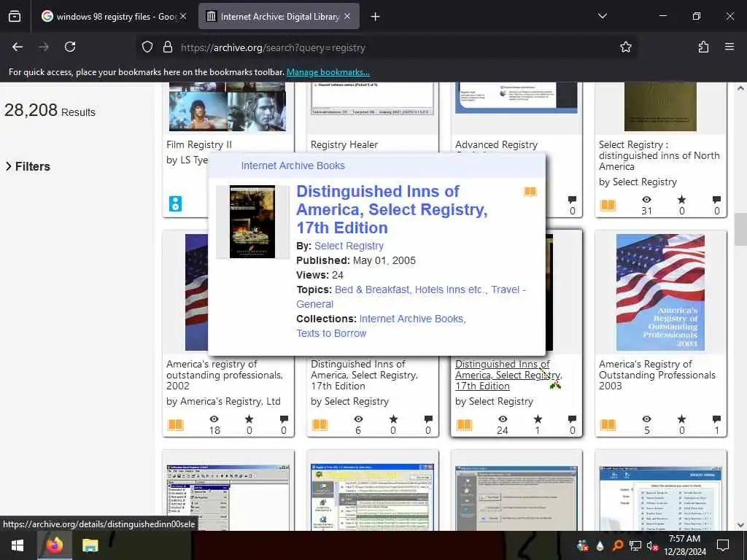Bookmark this page with star icon
Screen dimensions: 747x560
pos(625,47)
